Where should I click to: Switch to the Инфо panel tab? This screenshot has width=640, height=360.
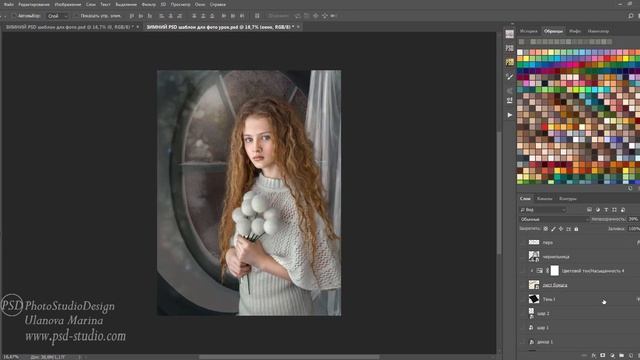click(575, 31)
